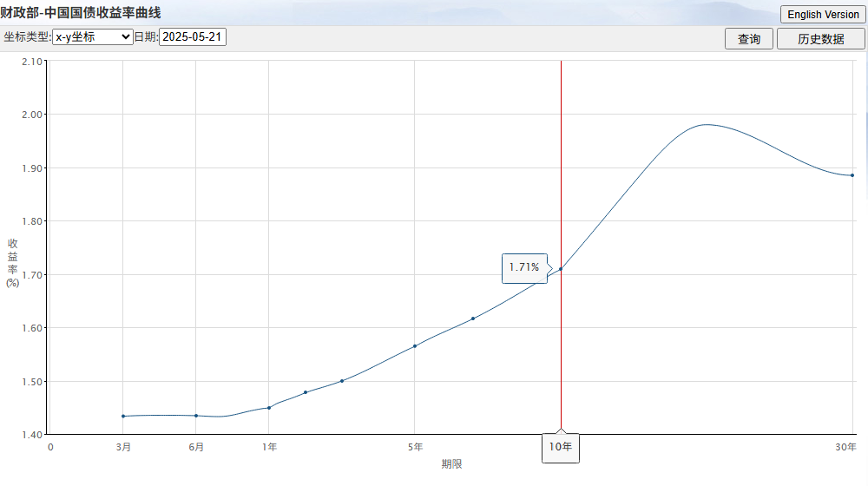The image size is (868, 486).
Task: Click the 1.71% tooltip label
Action: [524, 267]
